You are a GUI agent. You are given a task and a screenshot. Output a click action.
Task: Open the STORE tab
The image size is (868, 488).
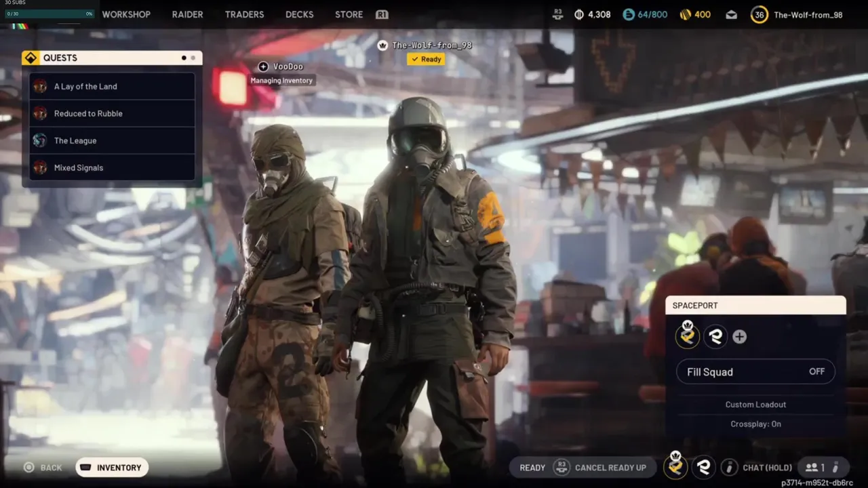[x=349, y=14]
